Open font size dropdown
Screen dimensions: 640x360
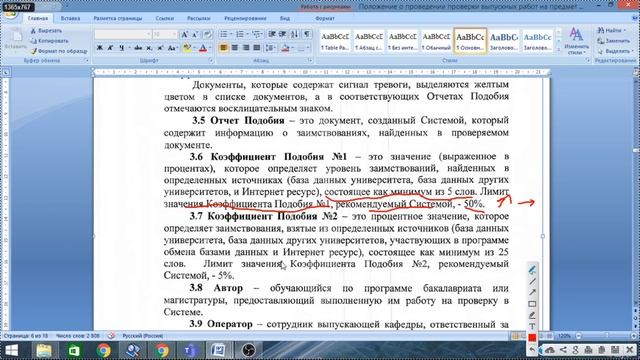click(175, 34)
